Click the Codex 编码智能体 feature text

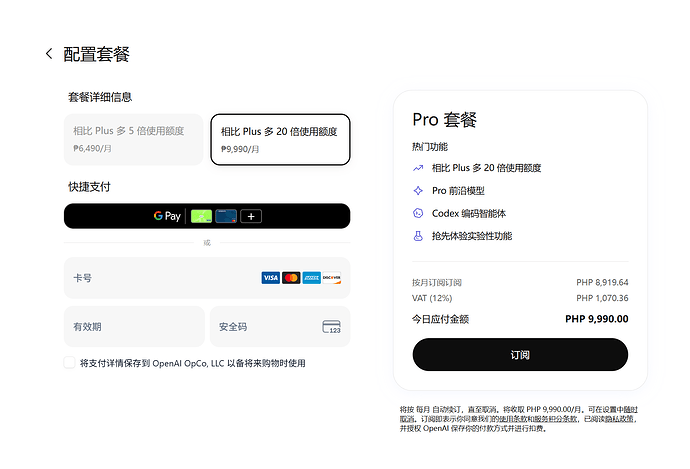coord(469,213)
